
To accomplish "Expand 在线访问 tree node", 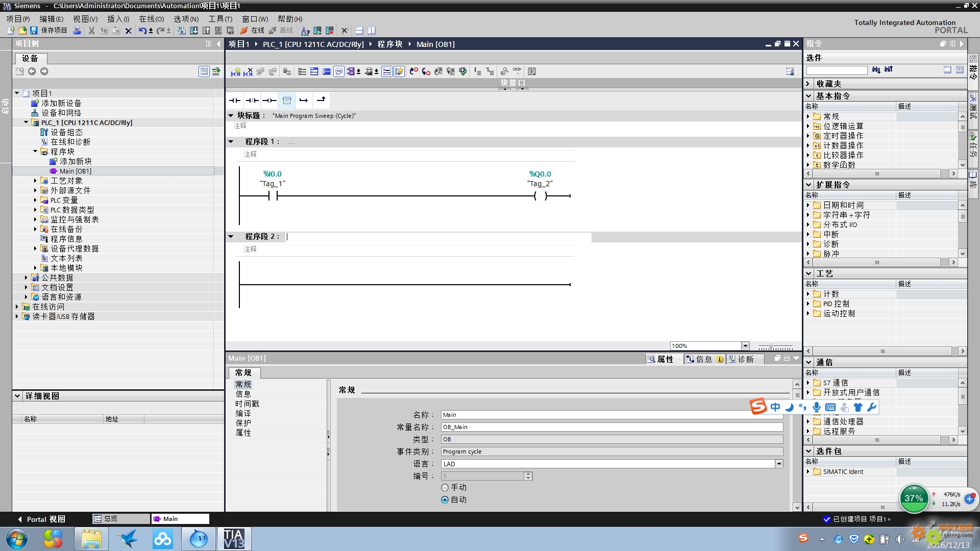I will point(17,307).
